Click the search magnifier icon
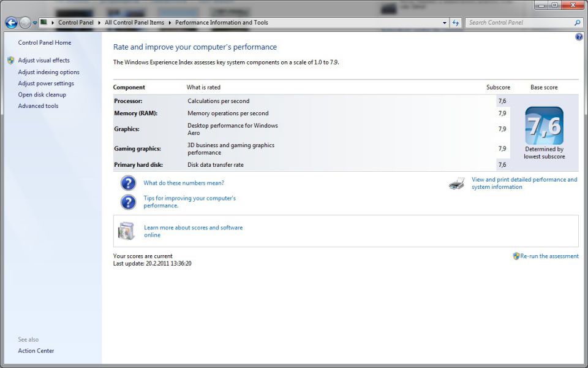Viewport: 588px width, 368px height. coord(577,23)
